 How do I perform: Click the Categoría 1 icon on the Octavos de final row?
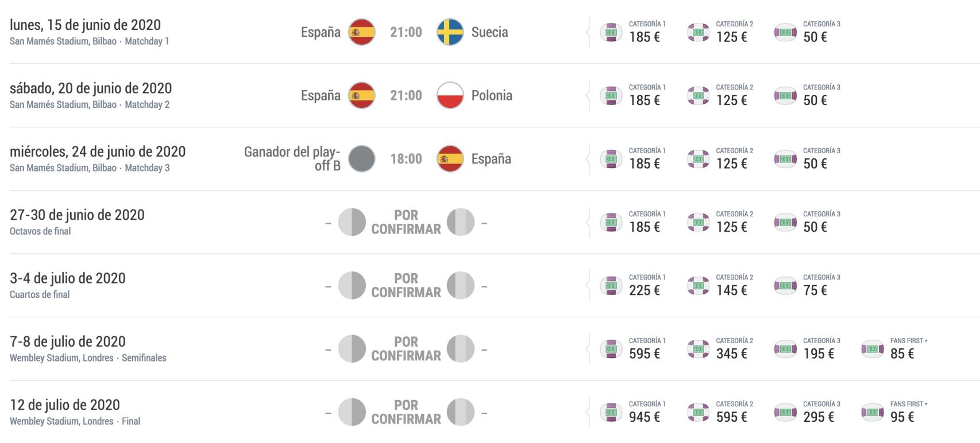[x=612, y=221]
